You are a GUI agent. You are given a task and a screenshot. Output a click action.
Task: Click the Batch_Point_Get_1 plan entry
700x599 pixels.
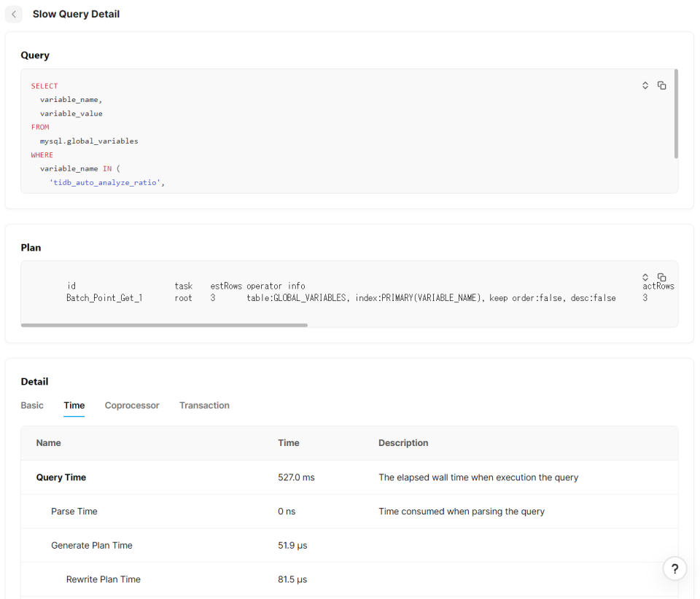[104, 298]
